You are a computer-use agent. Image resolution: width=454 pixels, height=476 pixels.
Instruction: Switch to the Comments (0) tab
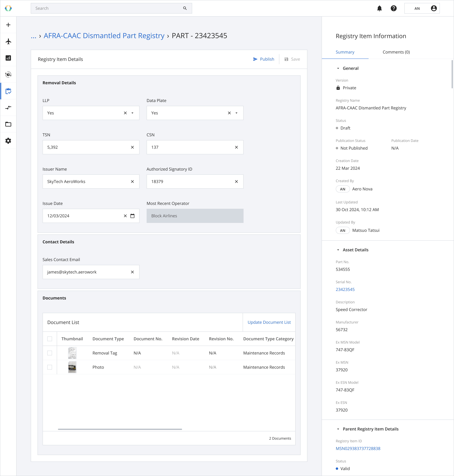[x=396, y=52]
